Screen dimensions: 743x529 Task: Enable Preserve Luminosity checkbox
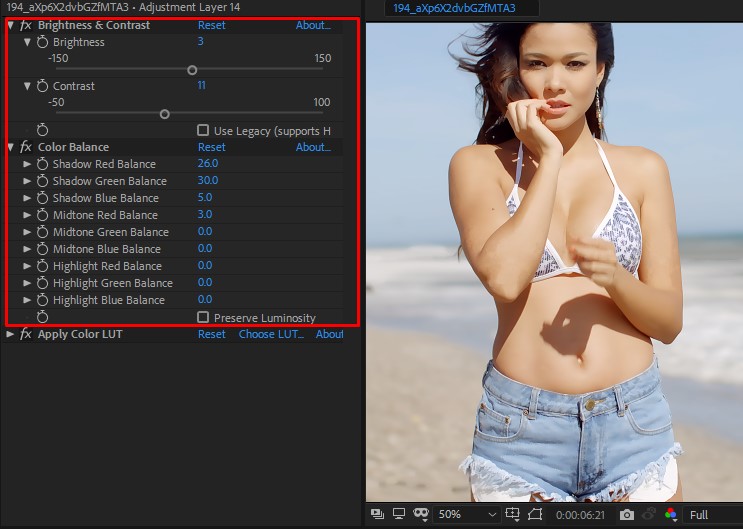(x=203, y=317)
